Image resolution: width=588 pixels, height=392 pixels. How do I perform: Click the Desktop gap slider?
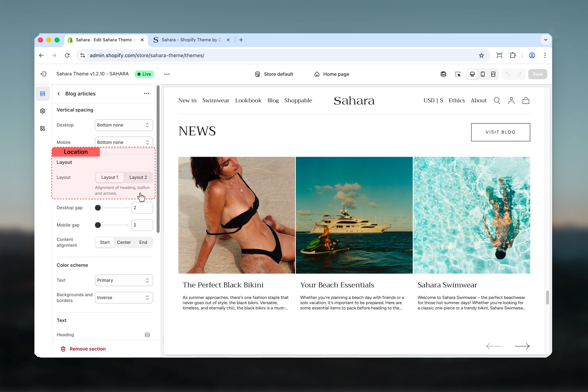click(112, 208)
